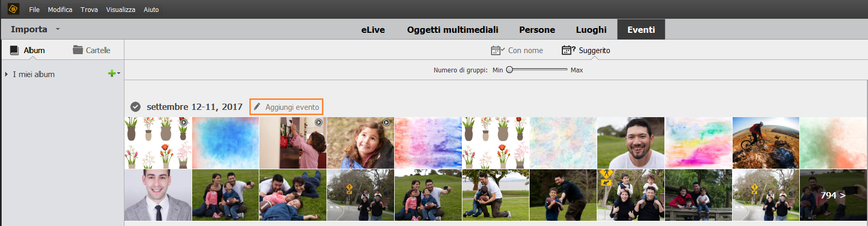Click the green plus add album icon
Viewport: 868px width, 226px height.
click(111, 73)
